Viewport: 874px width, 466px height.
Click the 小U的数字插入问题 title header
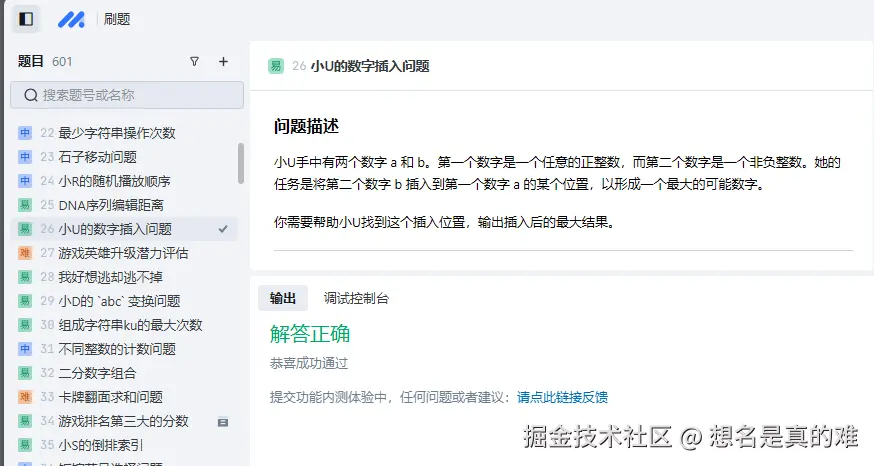[370, 66]
